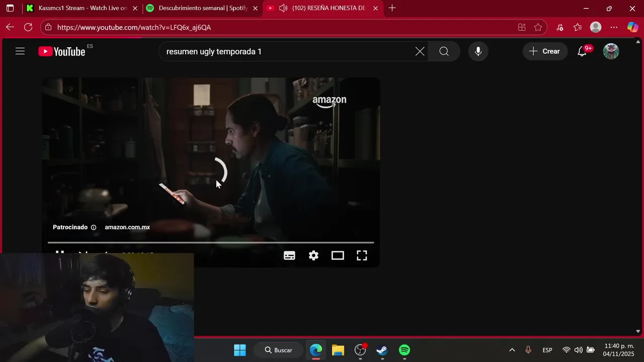
Task: Close the RESEÑA HONESTA tab
Action: (375, 8)
